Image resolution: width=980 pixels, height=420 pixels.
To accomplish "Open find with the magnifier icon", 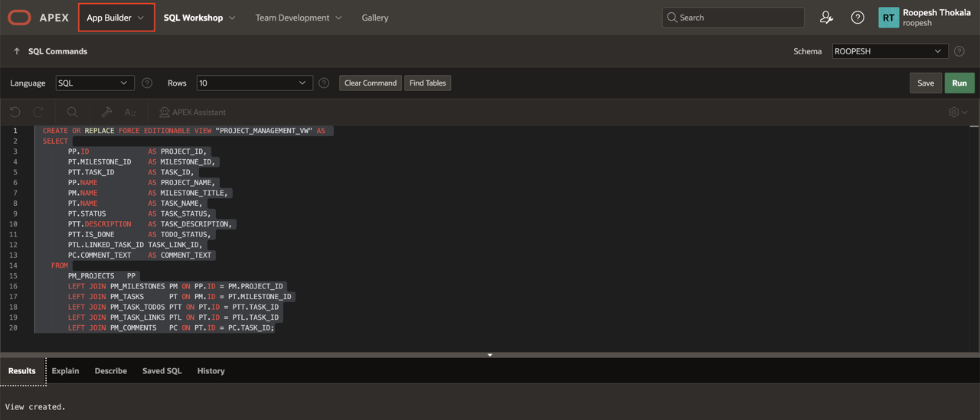I will pos(73,112).
